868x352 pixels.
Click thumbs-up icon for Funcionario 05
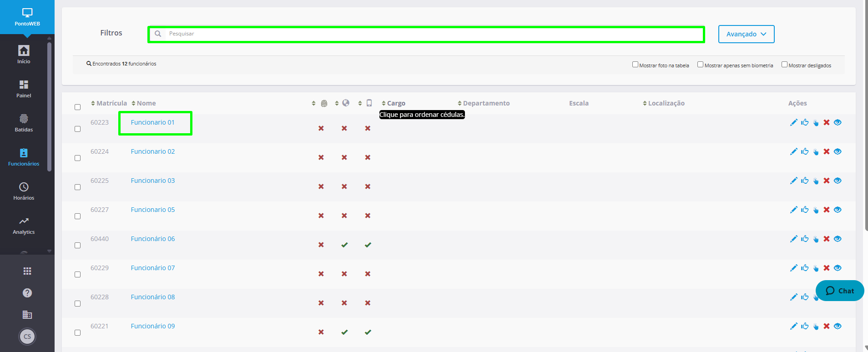[x=805, y=210]
